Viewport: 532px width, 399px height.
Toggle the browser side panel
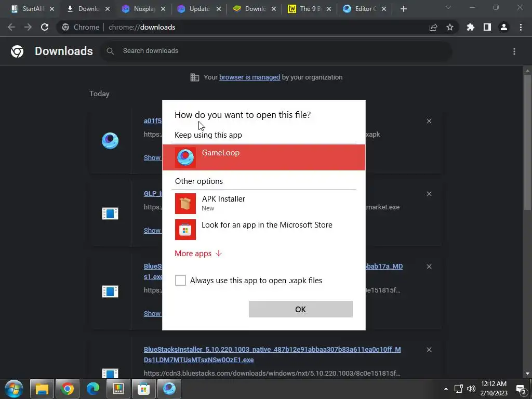[x=487, y=27]
